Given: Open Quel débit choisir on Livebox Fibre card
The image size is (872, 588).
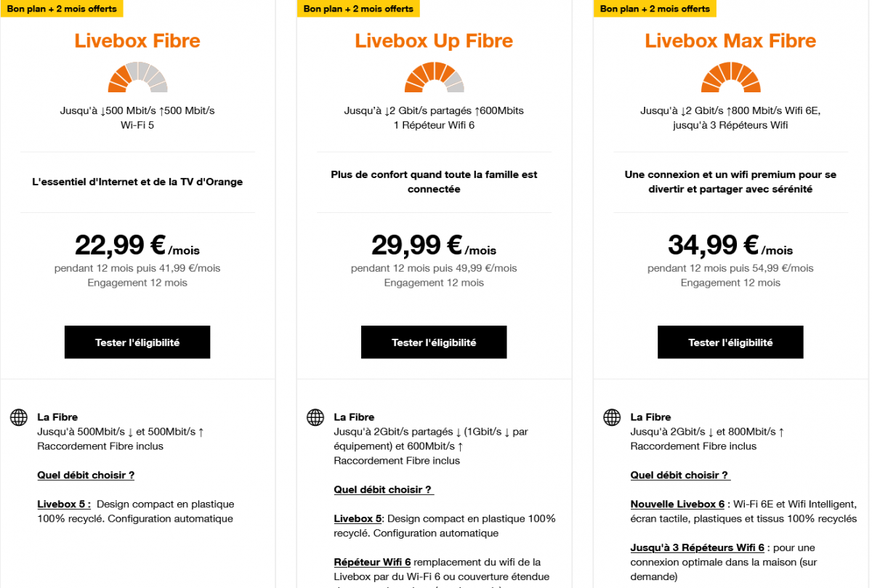Looking at the screenshot, I should (85, 475).
